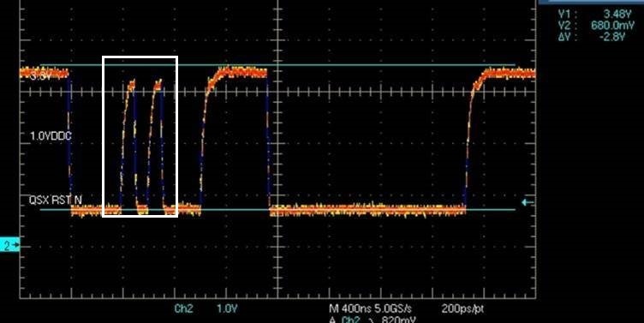Select the trigger level arrow indicator
The image size is (644, 323).
tap(528, 202)
